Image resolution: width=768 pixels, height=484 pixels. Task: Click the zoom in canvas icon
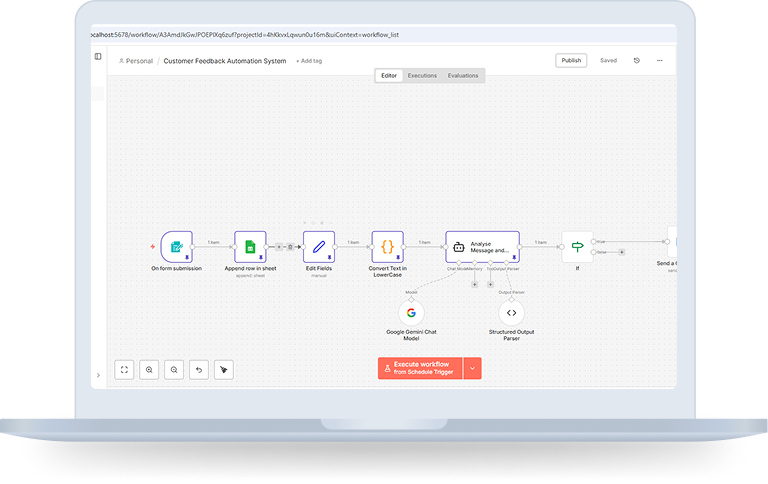coord(149,369)
